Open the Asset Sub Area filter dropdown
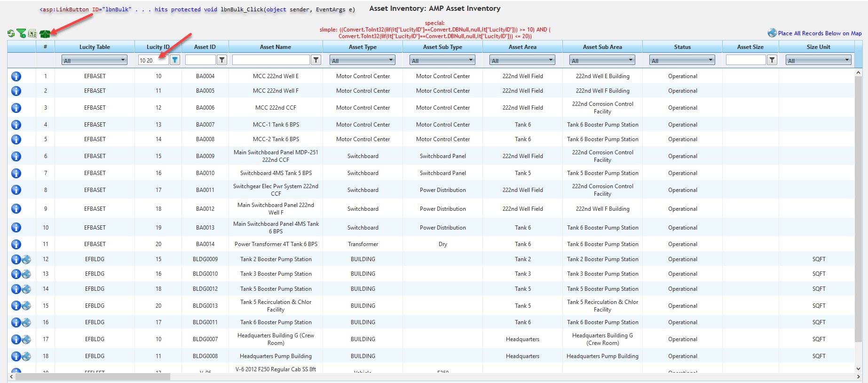 click(x=602, y=60)
